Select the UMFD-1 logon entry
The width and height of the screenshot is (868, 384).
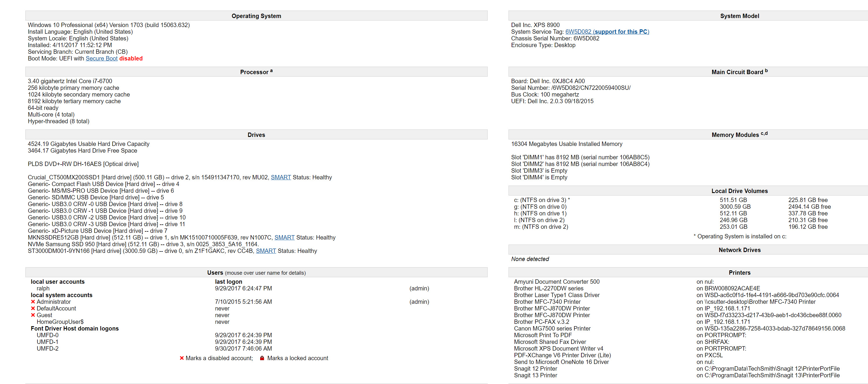pos(47,342)
